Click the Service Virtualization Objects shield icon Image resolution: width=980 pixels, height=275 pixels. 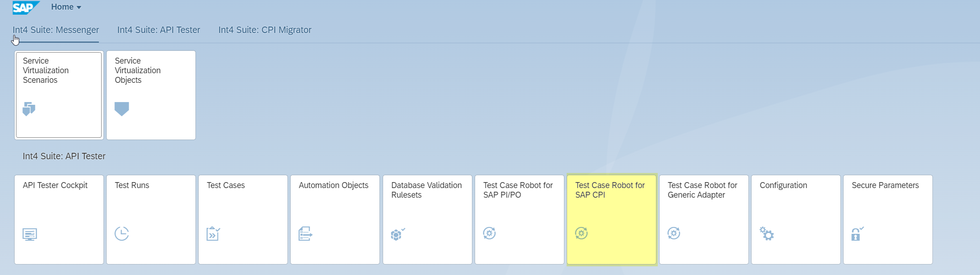[x=122, y=109]
